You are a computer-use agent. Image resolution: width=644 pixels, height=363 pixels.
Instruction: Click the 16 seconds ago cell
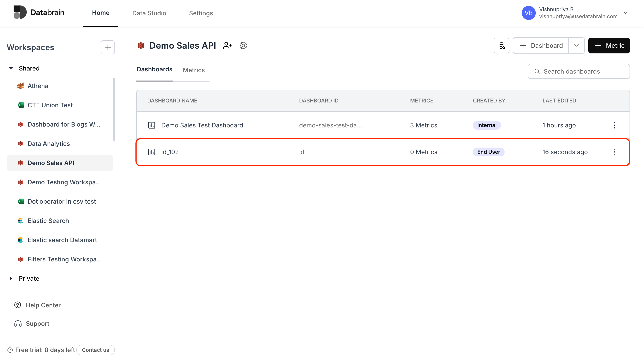tap(565, 152)
